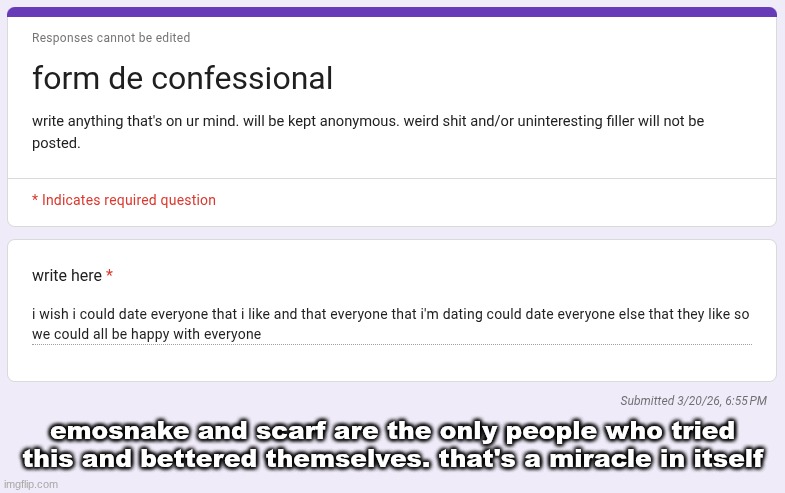
Task: Click the "write here" answer text field
Action: pos(390,324)
